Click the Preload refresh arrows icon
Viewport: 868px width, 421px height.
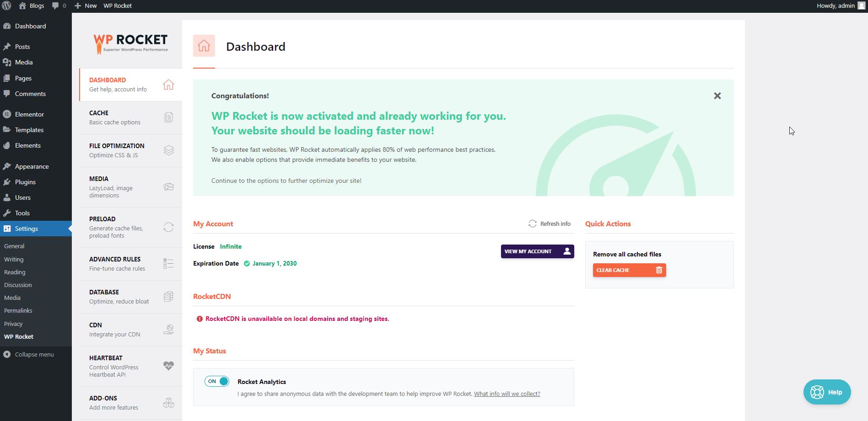tap(168, 227)
